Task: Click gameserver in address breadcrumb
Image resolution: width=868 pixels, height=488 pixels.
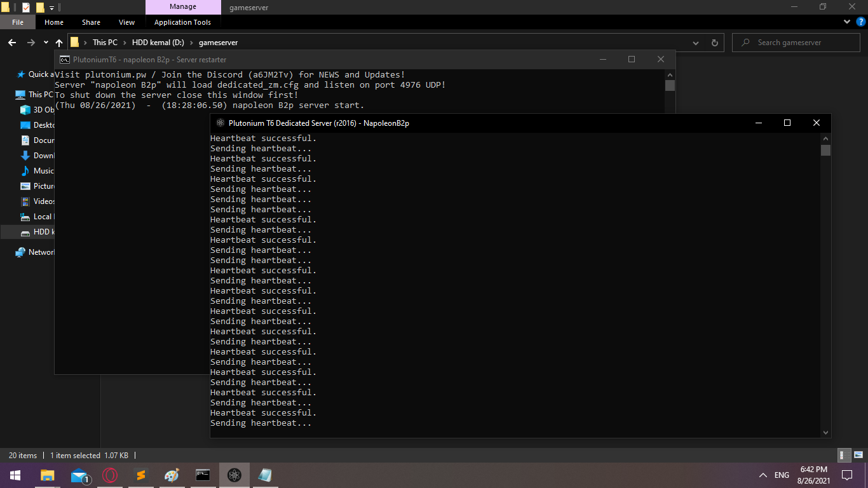Action: pos(218,43)
